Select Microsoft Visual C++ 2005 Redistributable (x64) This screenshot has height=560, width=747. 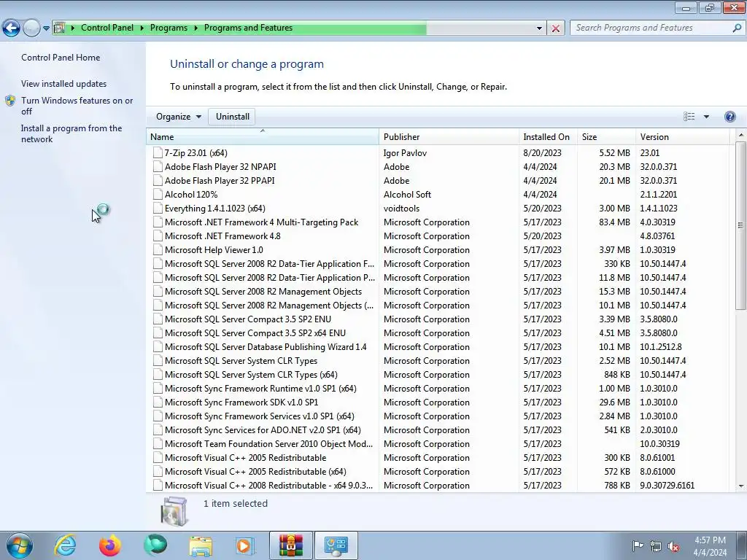(x=255, y=471)
